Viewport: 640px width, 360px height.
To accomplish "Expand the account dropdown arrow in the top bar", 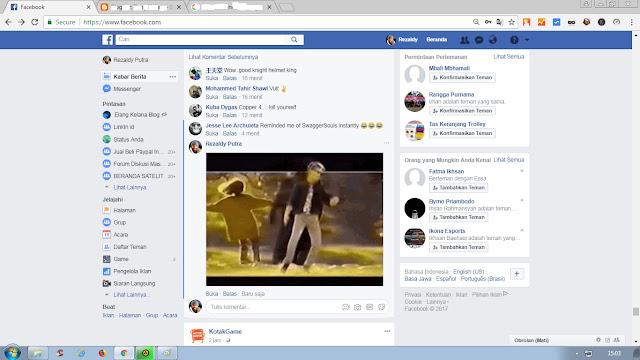I will point(527,40).
